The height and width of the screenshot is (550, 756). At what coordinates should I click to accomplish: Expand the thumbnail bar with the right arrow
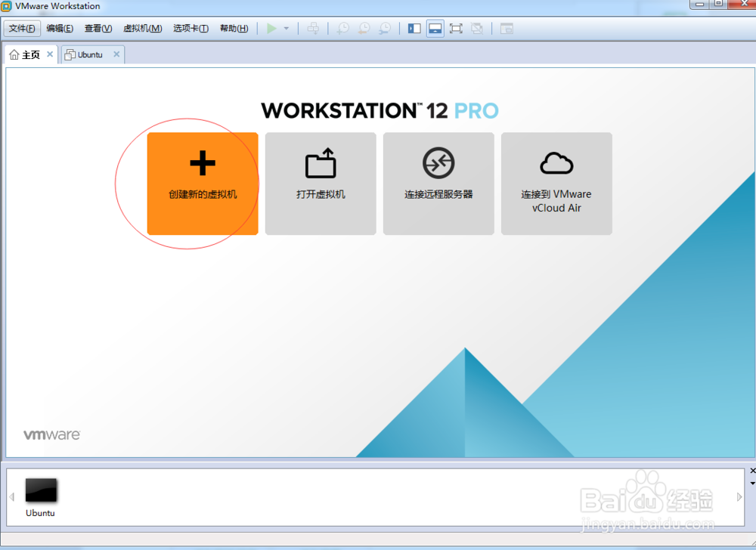tap(739, 496)
